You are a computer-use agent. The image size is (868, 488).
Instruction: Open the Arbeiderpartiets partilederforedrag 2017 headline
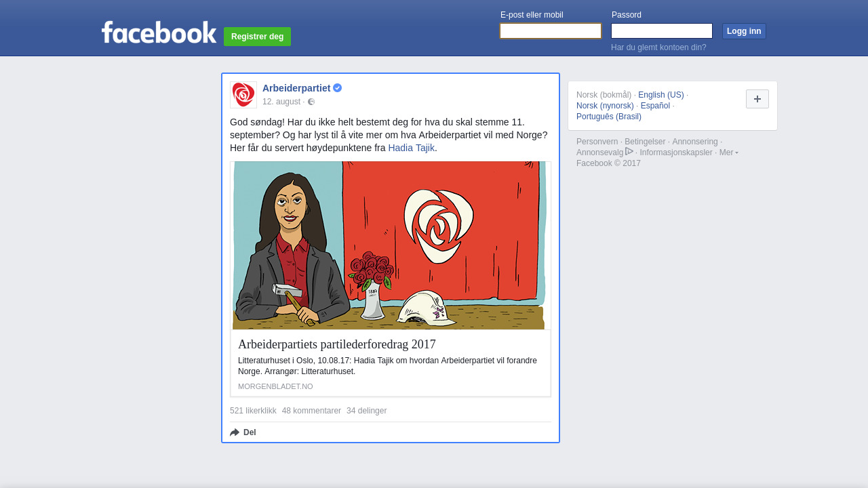click(336, 344)
